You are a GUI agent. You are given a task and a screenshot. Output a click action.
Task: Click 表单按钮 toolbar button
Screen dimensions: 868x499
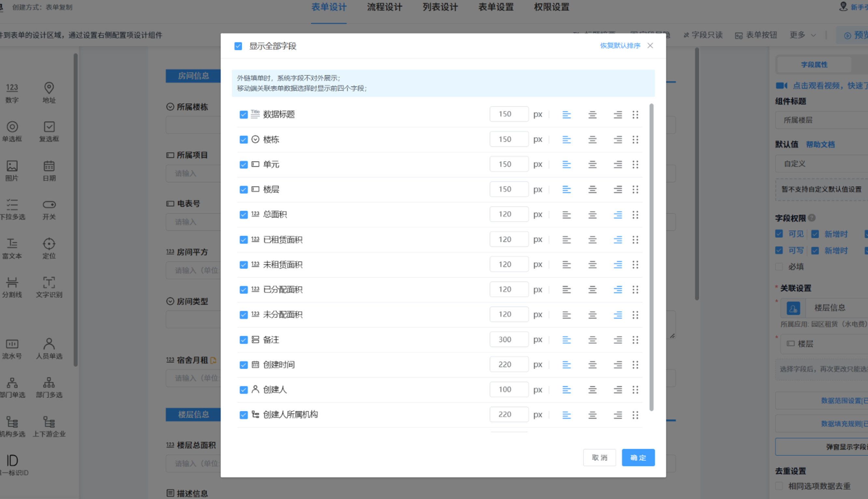[x=756, y=35]
